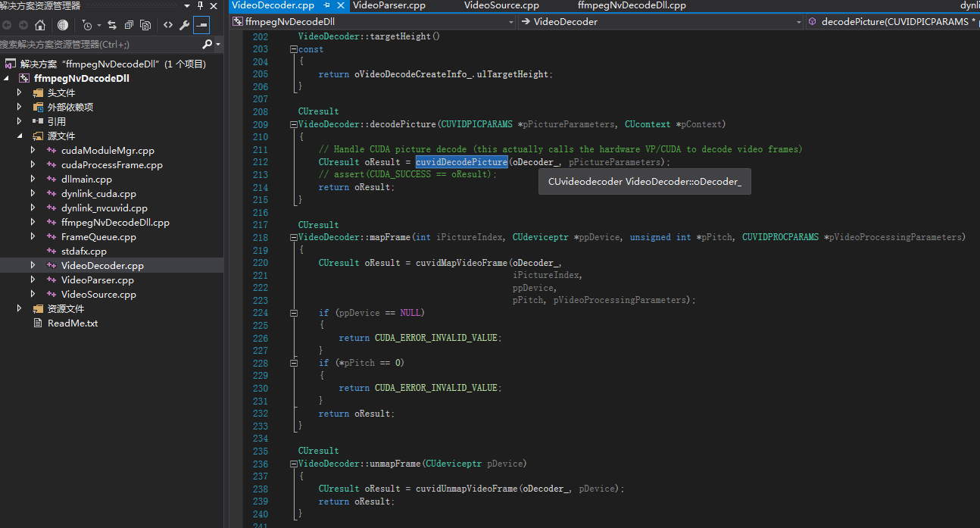
Task: Click the Sync with Active Document icon
Action: (112, 25)
